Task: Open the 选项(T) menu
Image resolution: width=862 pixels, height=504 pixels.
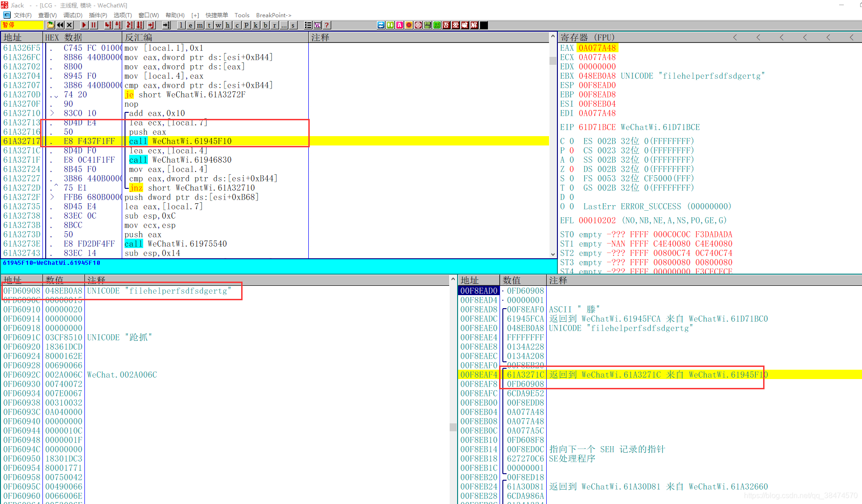Action: (123, 15)
